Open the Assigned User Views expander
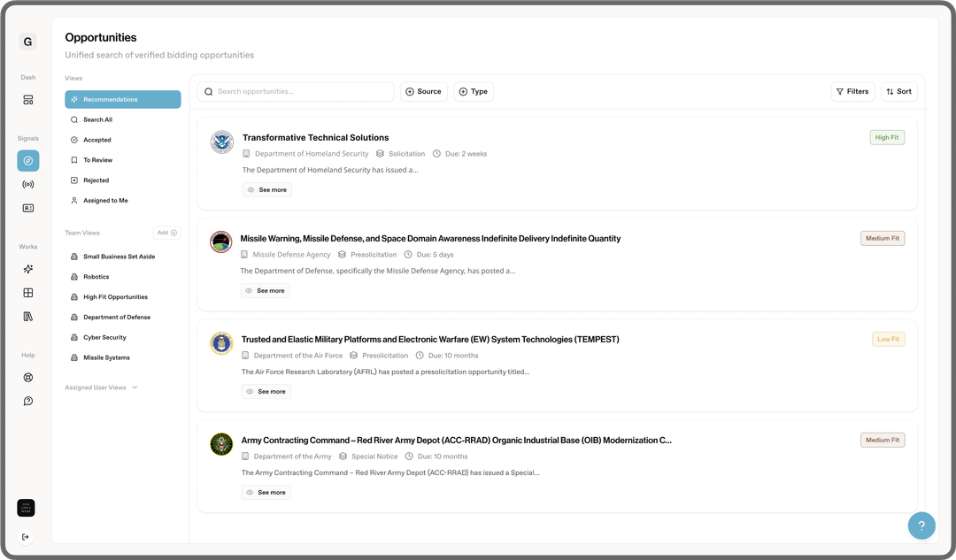The width and height of the screenshot is (956, 560). (x=101, y=387)
